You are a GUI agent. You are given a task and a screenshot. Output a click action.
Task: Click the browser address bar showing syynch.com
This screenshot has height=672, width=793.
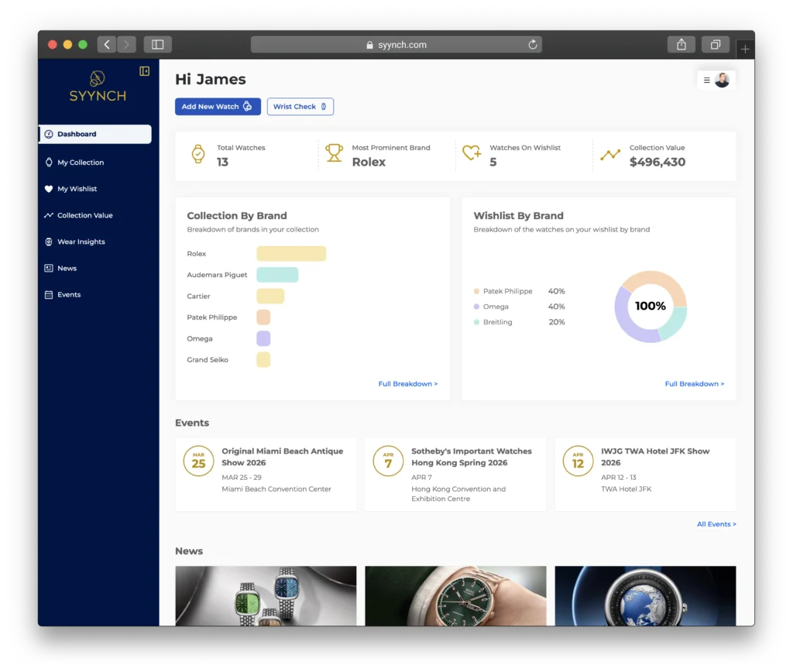point(395,44)
